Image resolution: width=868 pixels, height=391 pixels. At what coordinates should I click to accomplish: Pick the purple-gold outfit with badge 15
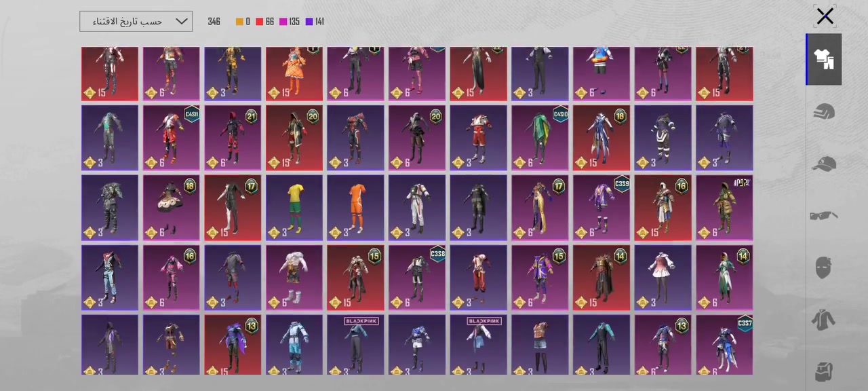click(x=540, y=278)
